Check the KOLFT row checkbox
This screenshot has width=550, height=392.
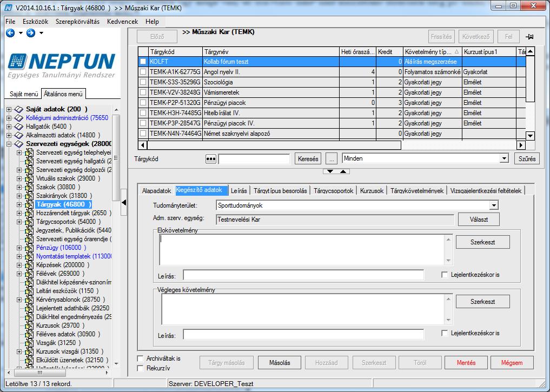pos(143,61)
